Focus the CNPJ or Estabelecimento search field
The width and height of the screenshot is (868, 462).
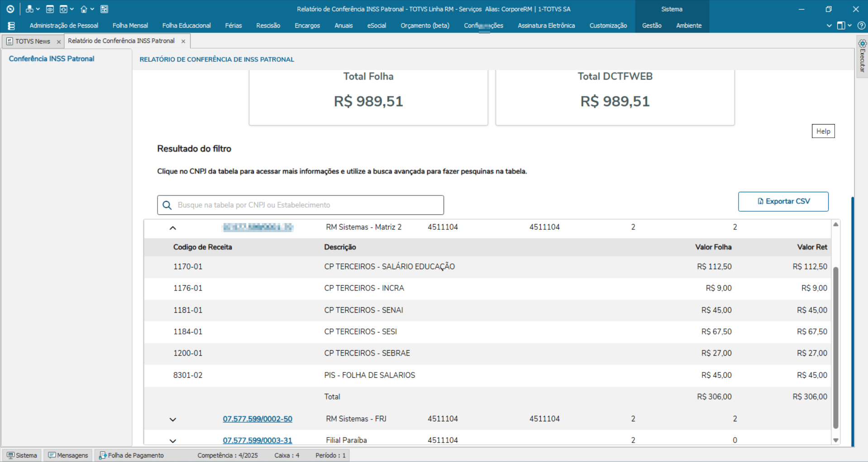click(x=300, y=205)
